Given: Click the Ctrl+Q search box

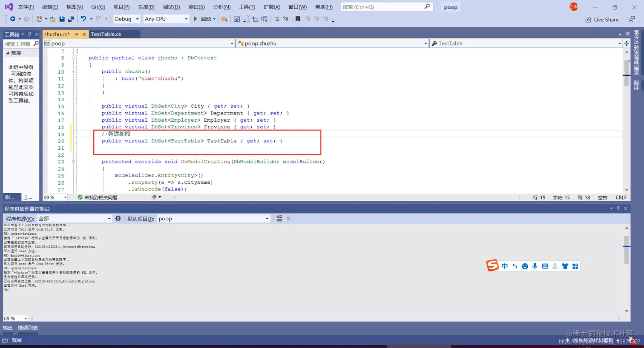Looking at the screenshot, I should [x=387, y=7].
